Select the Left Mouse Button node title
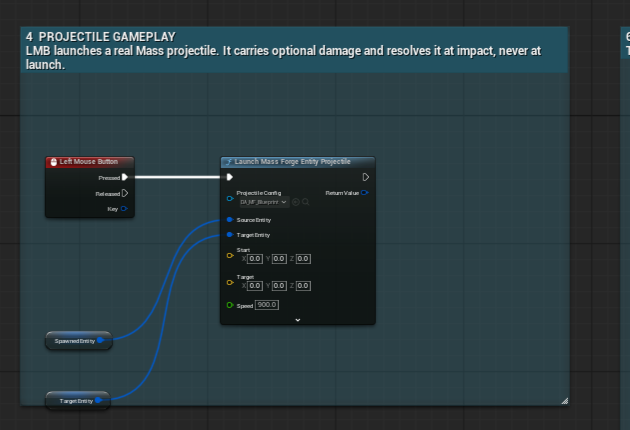The width and height of the screenshot is (630, 430). point(89,162)
